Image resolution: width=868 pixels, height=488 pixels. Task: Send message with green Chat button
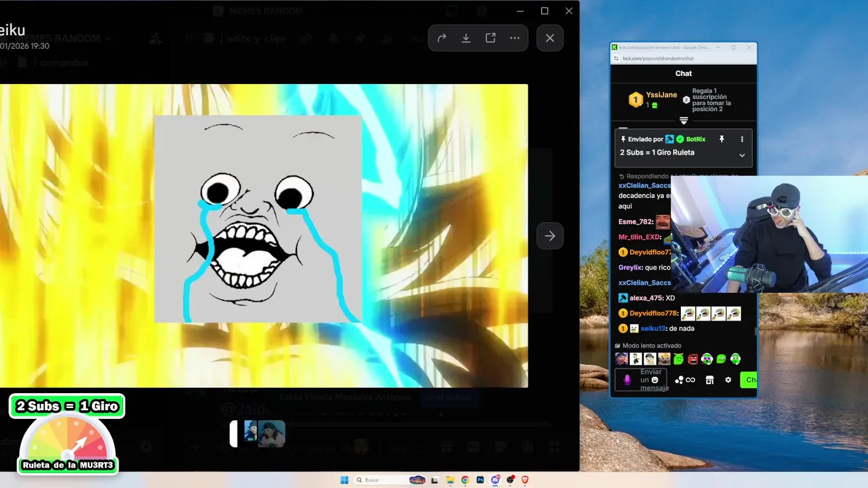(x=749, y=380)
